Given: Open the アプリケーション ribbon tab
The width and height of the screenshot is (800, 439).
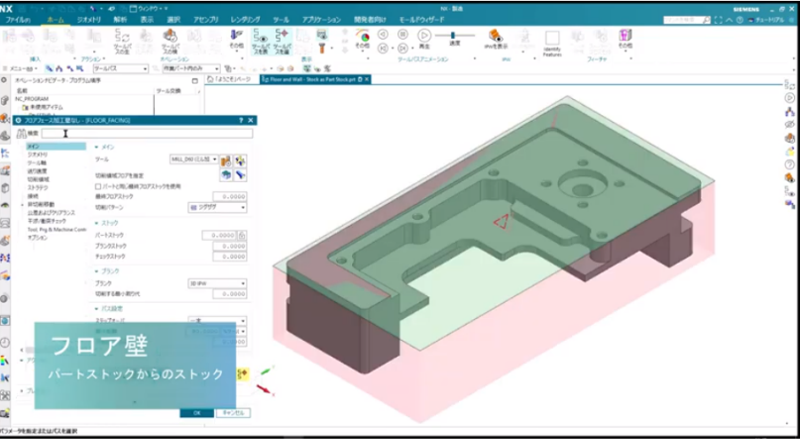Looking at the screenshot, I should (x=321, y=20).
